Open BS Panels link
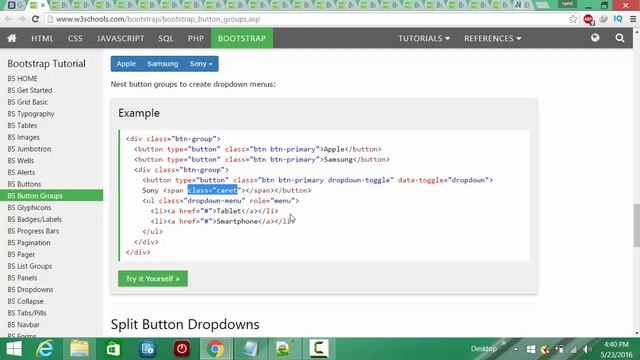 click(x=22, y=278)
